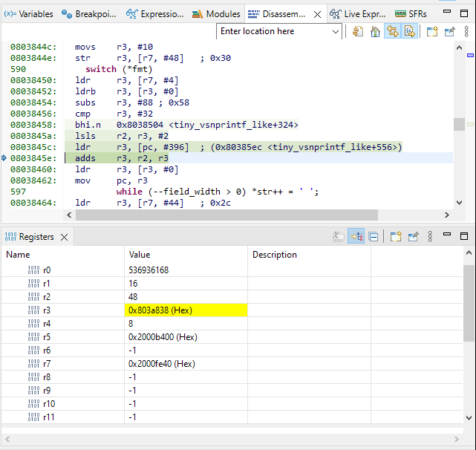The height and width of the screenshot is (450, 476).
Task: Maximize the Registers panel
Action: [x=464, y=236]
